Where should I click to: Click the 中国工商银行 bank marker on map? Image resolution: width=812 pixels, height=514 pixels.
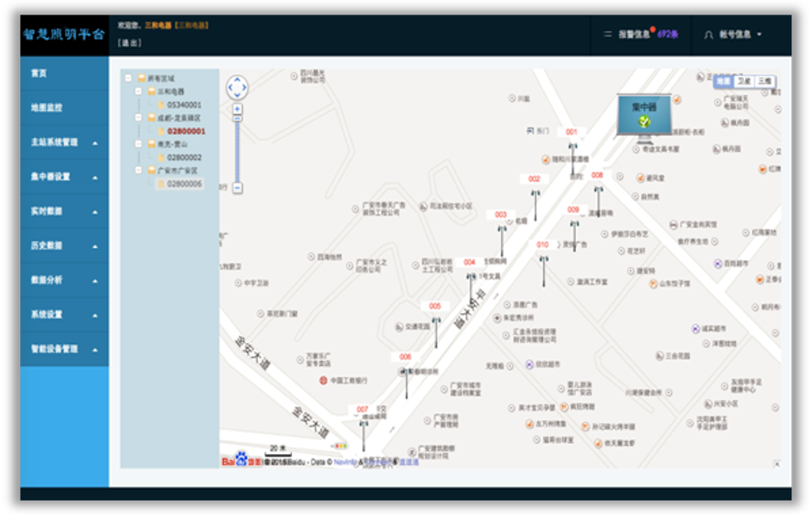point(323,380)
